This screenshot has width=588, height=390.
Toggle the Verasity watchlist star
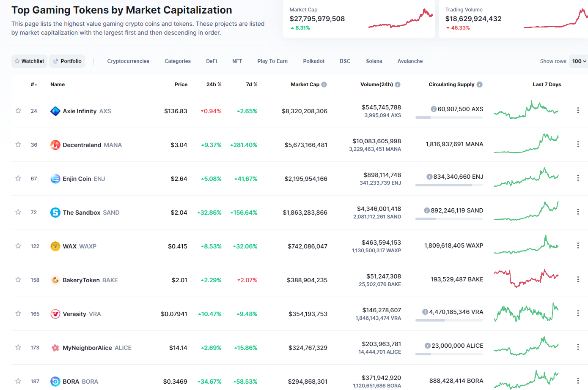tap(18, 314)
